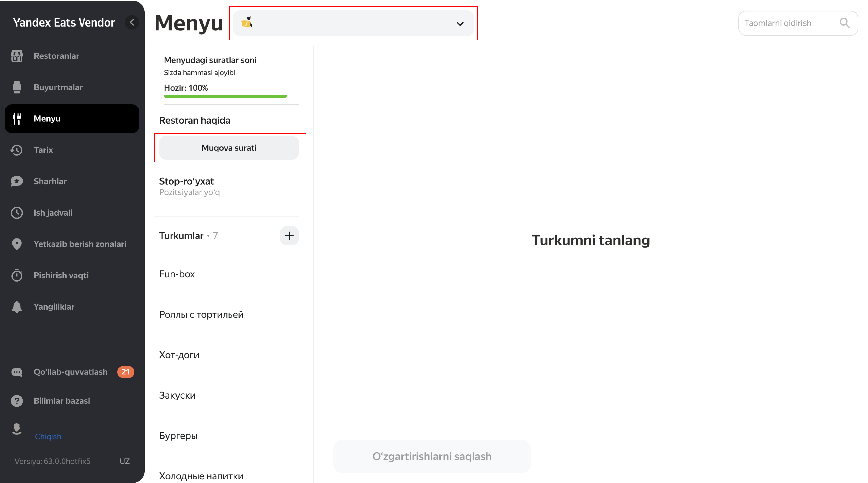Click the Yetkazib berish zonalari pin icon

pyautogui.click(x=17, y=244)
